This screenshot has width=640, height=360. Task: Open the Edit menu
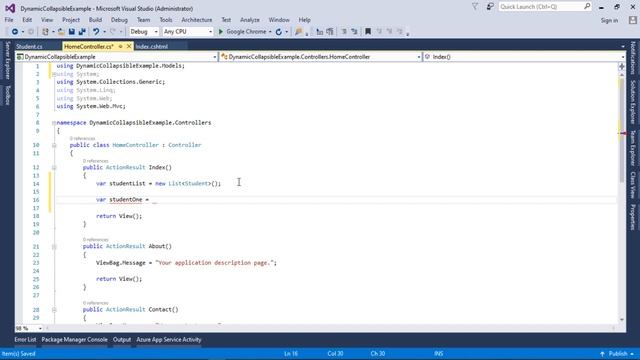[27, 20]
